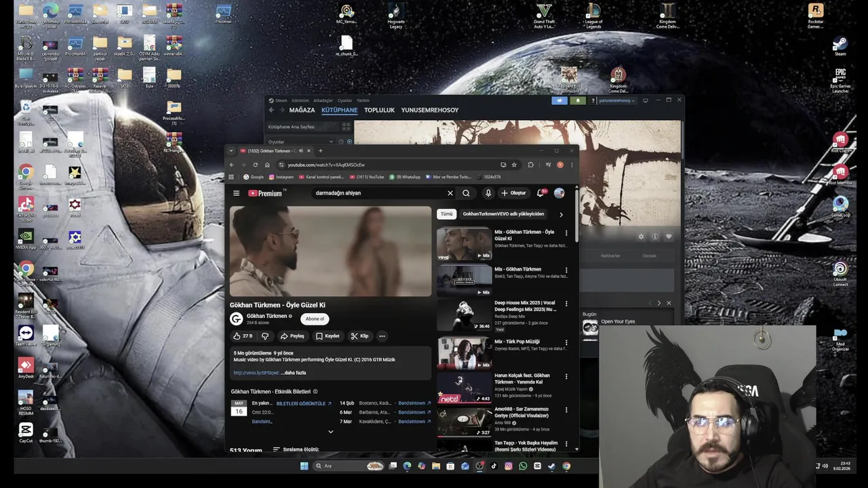Viewport: 868px width, 488px height.
Task: Open Chrome three-dot menu
Action: point(572,165)
